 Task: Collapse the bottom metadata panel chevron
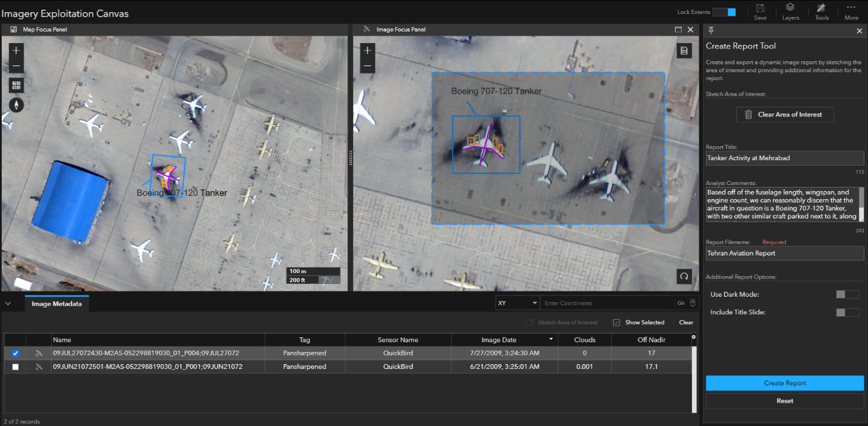8,303
